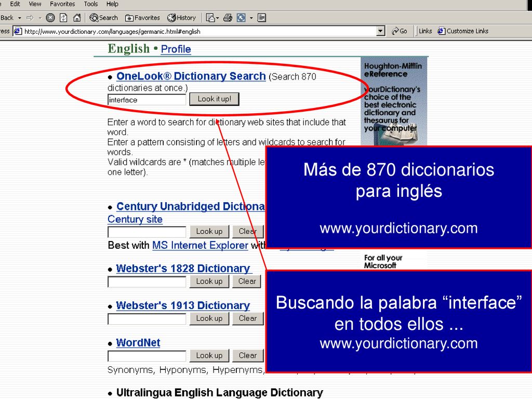Click Clear under Webster's 1913 Dictionary

248,318
